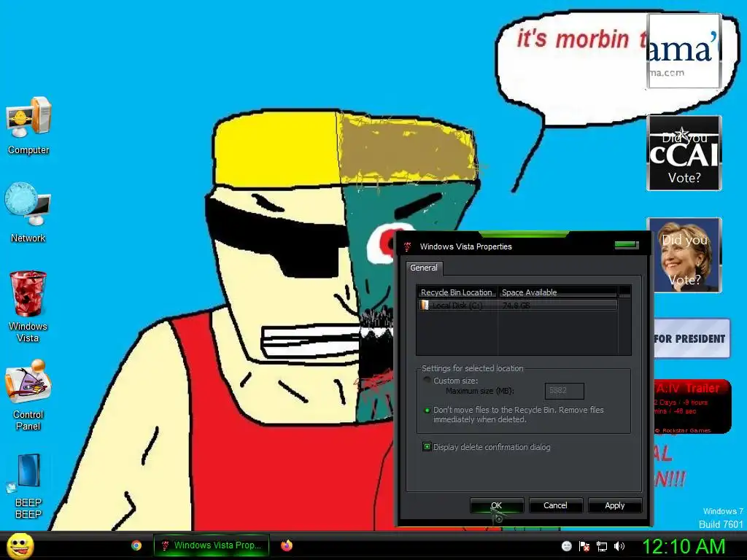Click the Windows Vista Prop... taskbar button
This screenshot has height=560, width=747.
(212, 545)
